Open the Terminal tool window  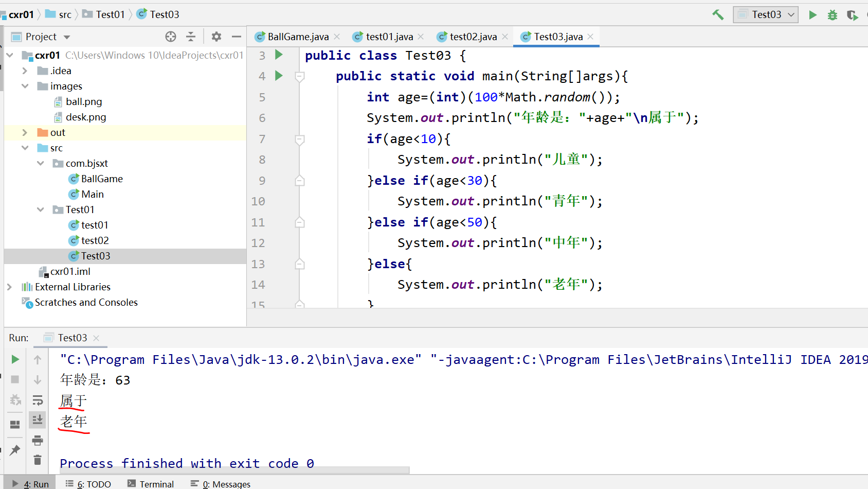click(151, 484)
